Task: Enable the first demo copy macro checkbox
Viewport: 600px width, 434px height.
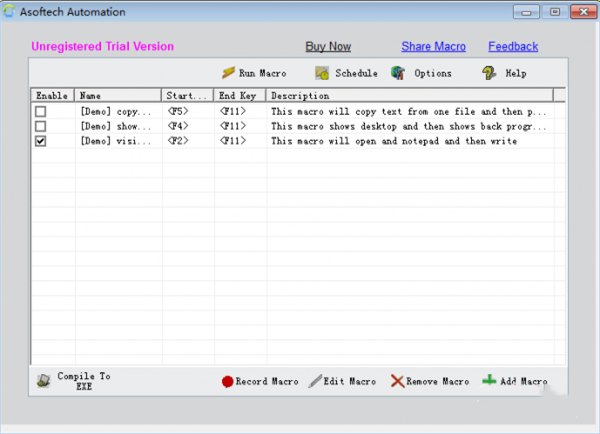Action: (x=41, y=111)
